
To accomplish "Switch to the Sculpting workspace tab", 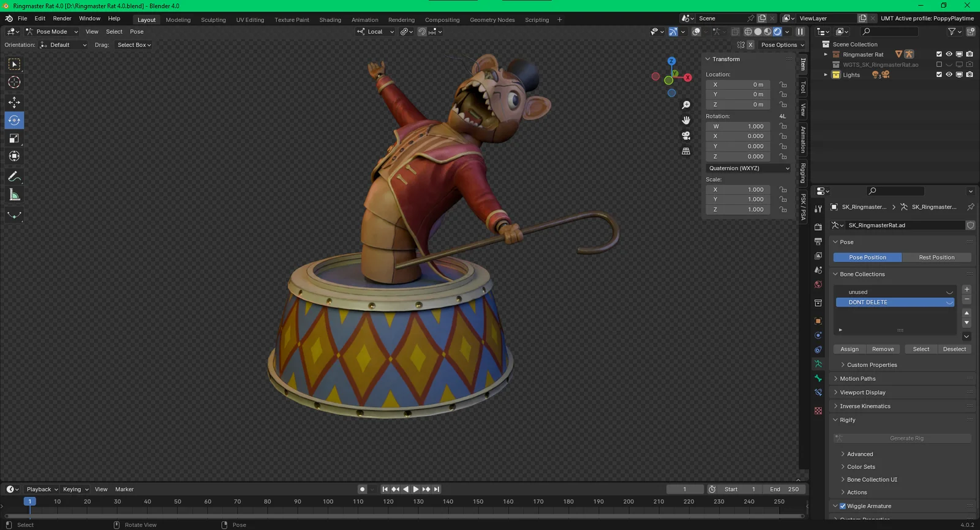I will pos(213,20).
